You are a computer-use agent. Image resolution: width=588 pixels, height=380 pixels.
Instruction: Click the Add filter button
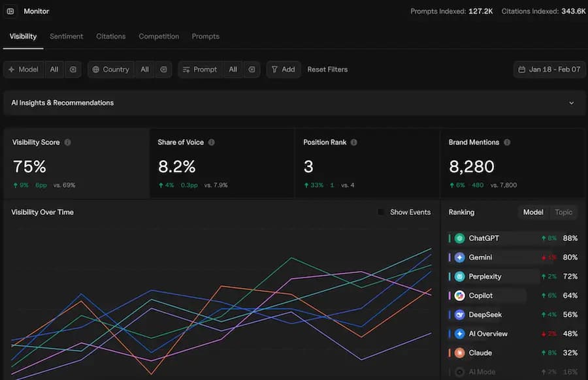point(284,69)
